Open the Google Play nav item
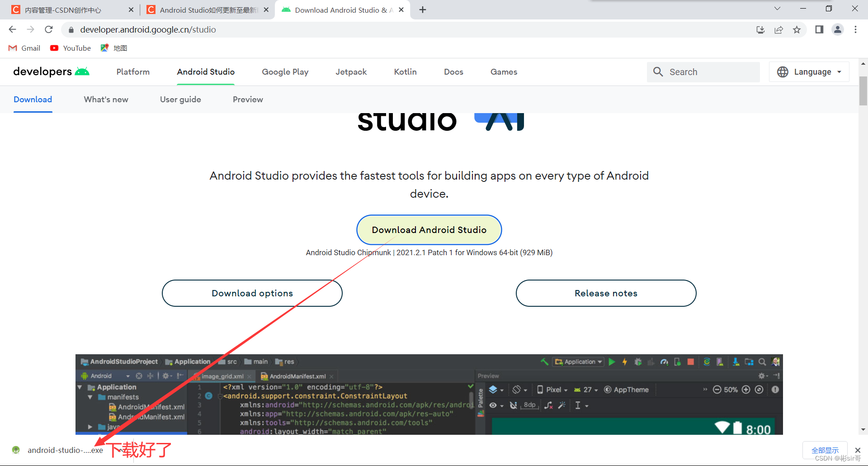This screenshot has height=466, width=868. point(285,72)
